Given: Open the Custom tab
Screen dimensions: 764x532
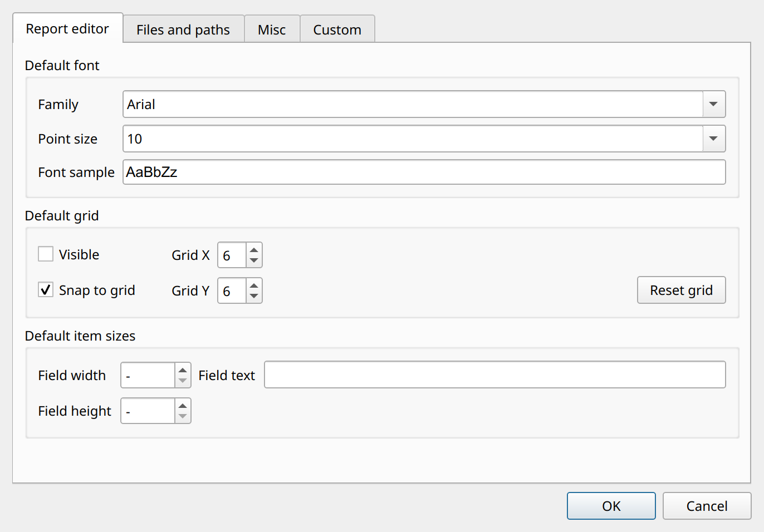Looking at the screenshot, I should [x=337, y=29].
